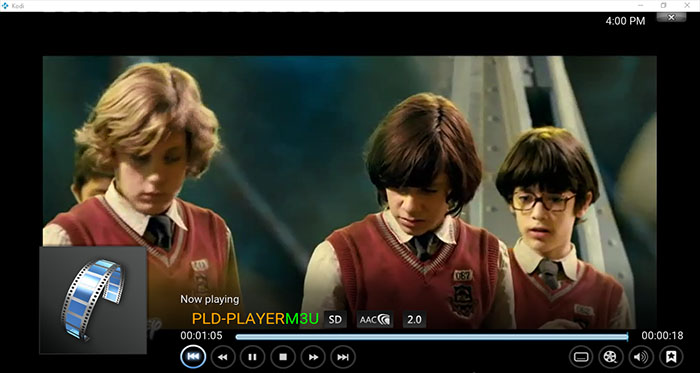Close the OSD with gray X button
The height and width of the screenshot is (373, 700).
(x=671, y=17)
